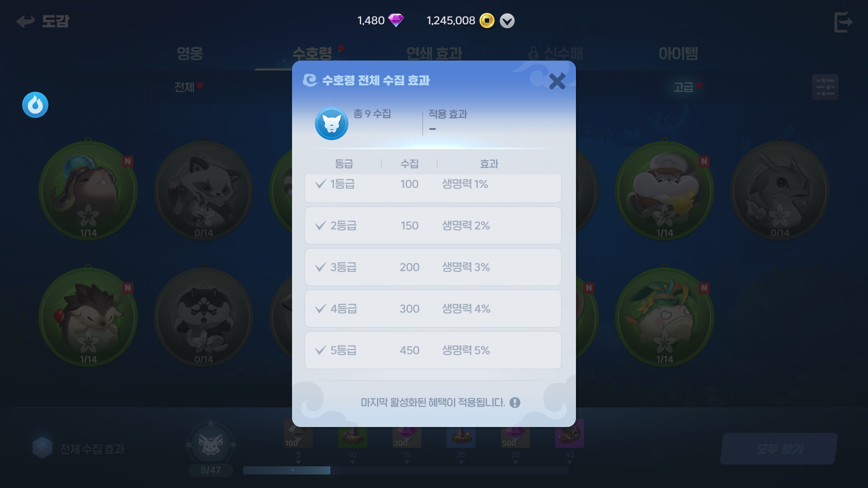Select the hedgehog guardian spirit thumbnail

[88, 317]
